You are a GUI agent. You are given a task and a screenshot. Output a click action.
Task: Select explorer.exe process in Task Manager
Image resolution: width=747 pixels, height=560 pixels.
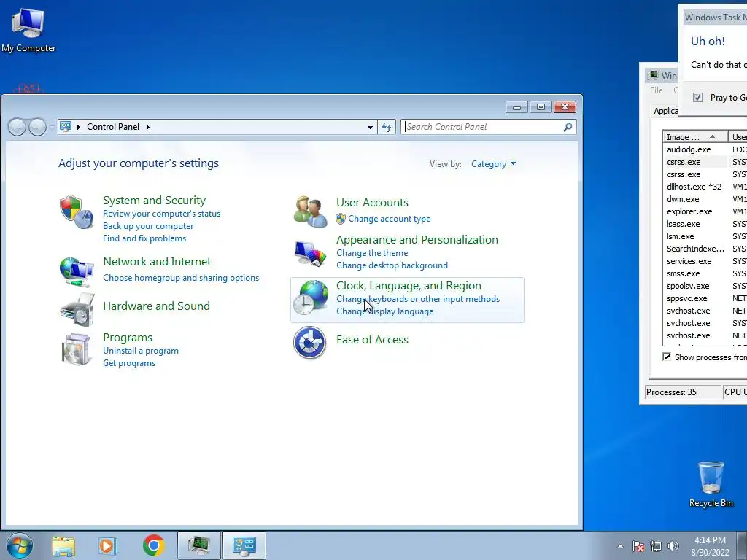(689, 211)
